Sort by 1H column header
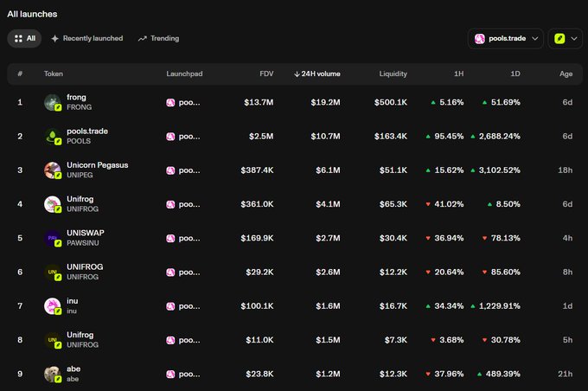Image resolution: width=588 pixels, height=391 pixels. click(x=459, y=74)
